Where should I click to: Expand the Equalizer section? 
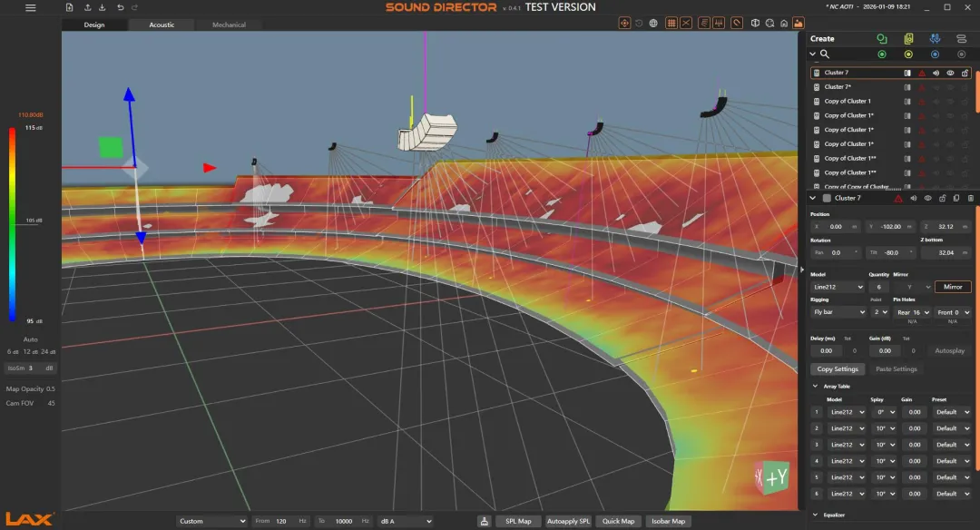815,515
